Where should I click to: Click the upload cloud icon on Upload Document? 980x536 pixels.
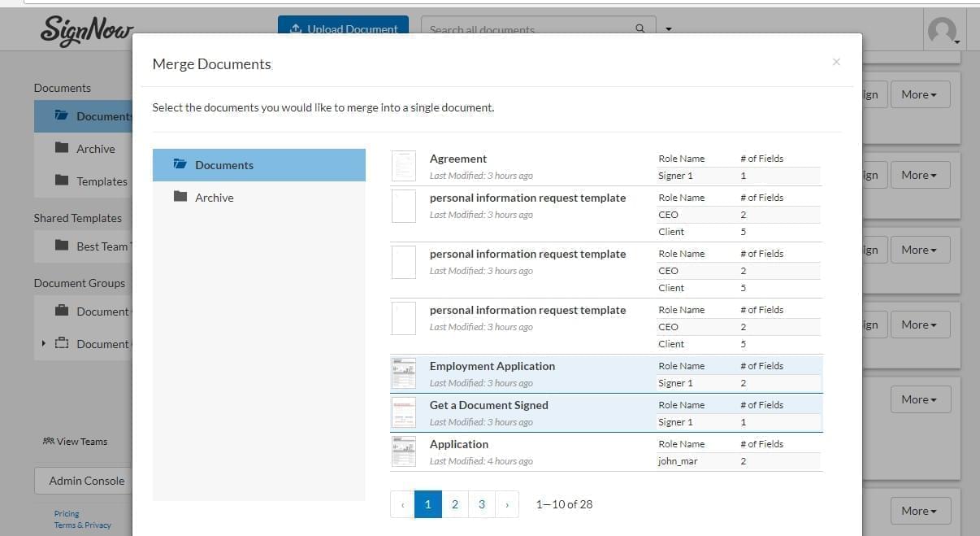pyautogui.click(x=295, y=28)
